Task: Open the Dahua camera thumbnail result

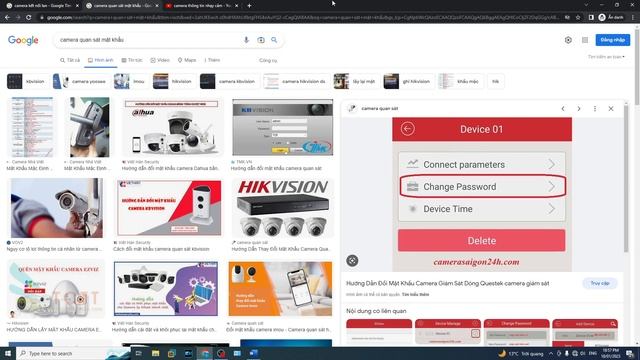Action: point(172,127)
